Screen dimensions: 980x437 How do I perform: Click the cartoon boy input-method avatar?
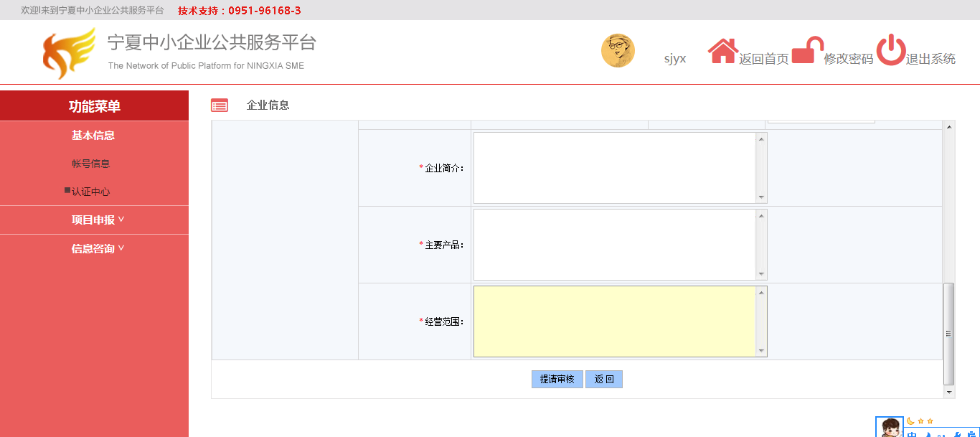click(x=890, y=428)
